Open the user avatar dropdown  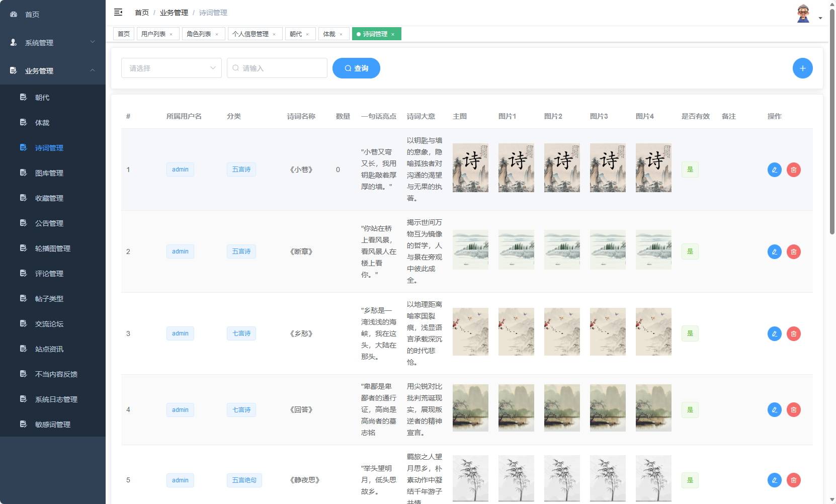pyautogui.click(x=808, y=15)
